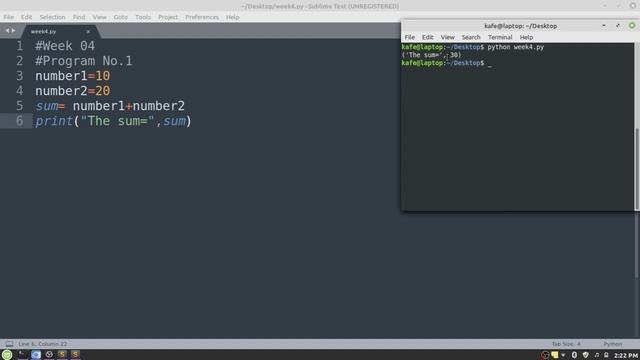
Task: Open Sublime Text File menu
Action: click(x=9, y=17)
